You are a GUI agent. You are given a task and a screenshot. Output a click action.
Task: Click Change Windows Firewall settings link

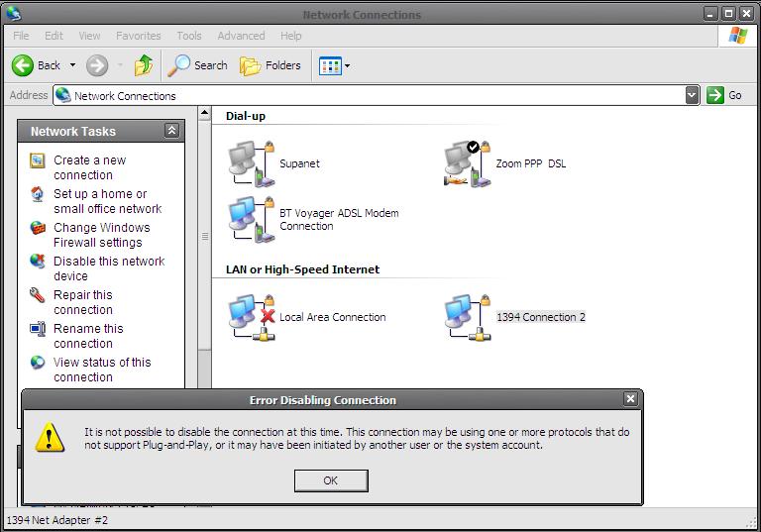(x=102, y=235)
